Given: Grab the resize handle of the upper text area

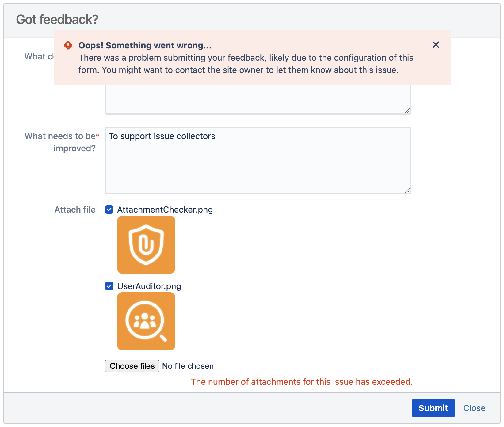Looking at the screenshot, I should pyautogui.click(x=407, y=111).
